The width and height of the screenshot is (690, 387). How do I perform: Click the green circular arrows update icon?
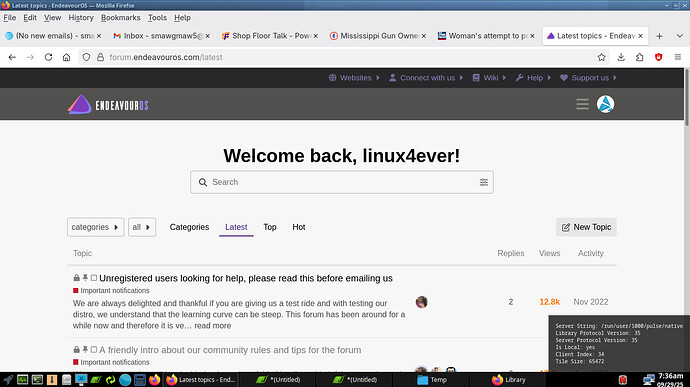(110, 380)
